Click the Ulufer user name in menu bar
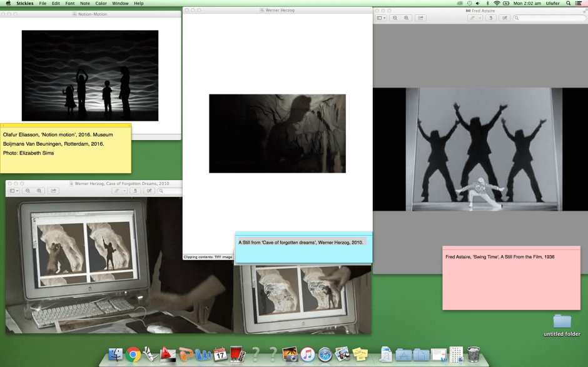Image resolution: width=588 pixels, height=367 pixels. coord(553,4)
